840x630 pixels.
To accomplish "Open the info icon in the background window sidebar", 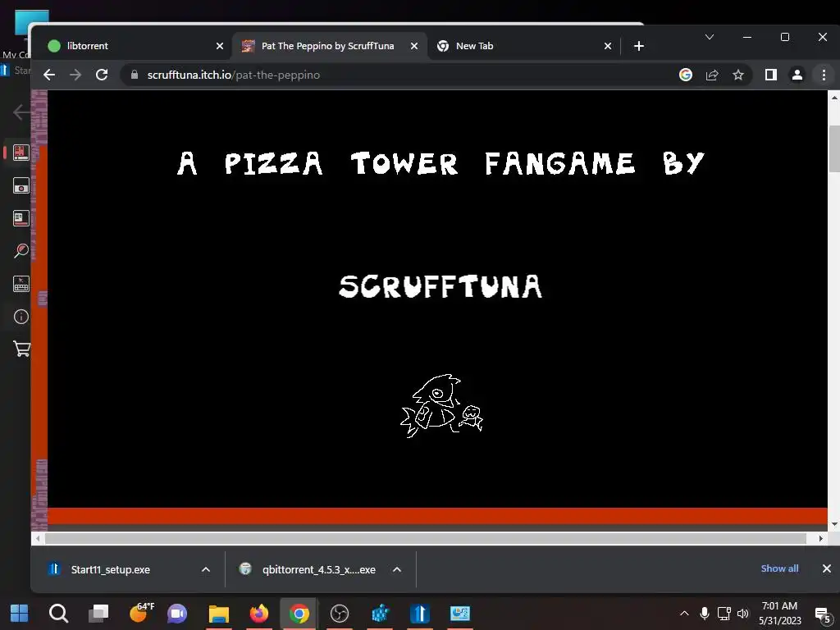I will pyautogui.click(x=21, y=317).
